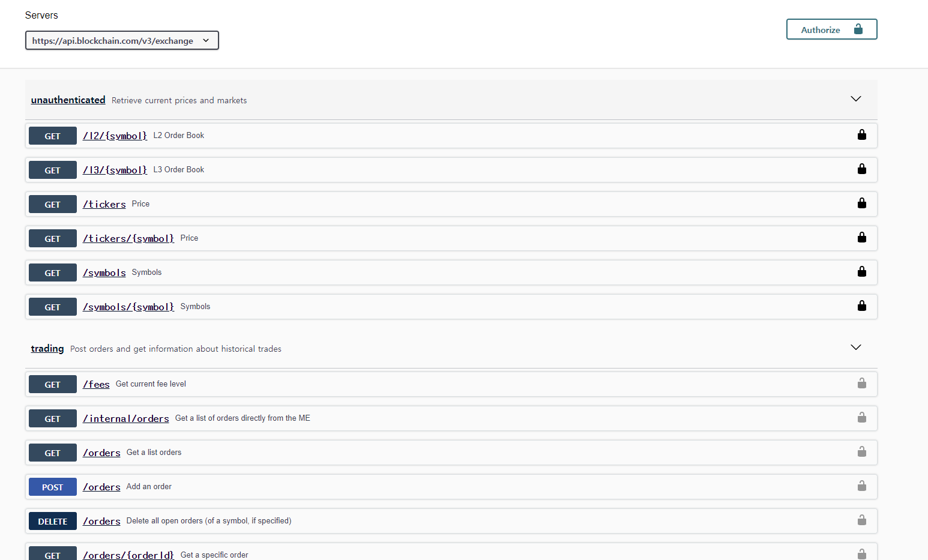Click GET badge on /internal/orders row

[53, 418]
